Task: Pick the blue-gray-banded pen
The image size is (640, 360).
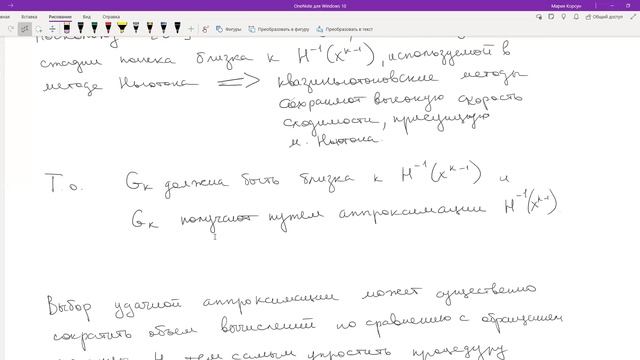Action: click(x=164, y=28)
